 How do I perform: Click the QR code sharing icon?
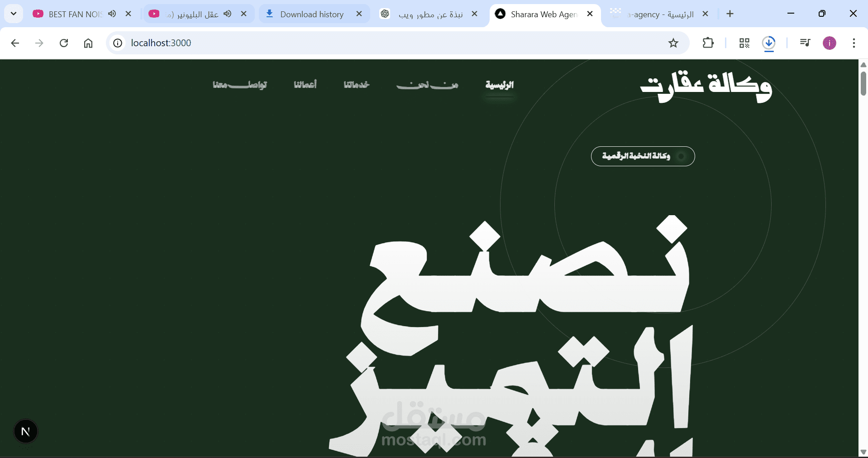[x=744, y=43]
